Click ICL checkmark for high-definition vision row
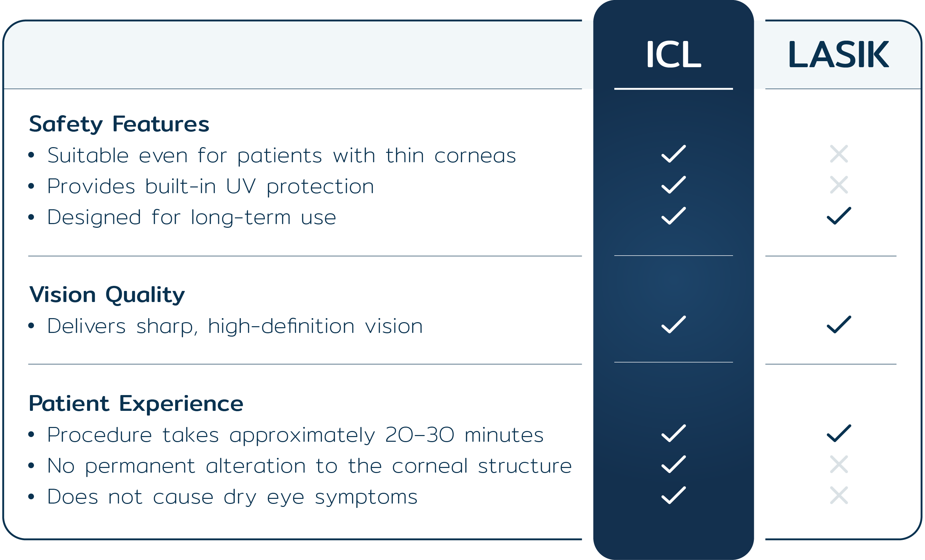 (x=673, y=325)
